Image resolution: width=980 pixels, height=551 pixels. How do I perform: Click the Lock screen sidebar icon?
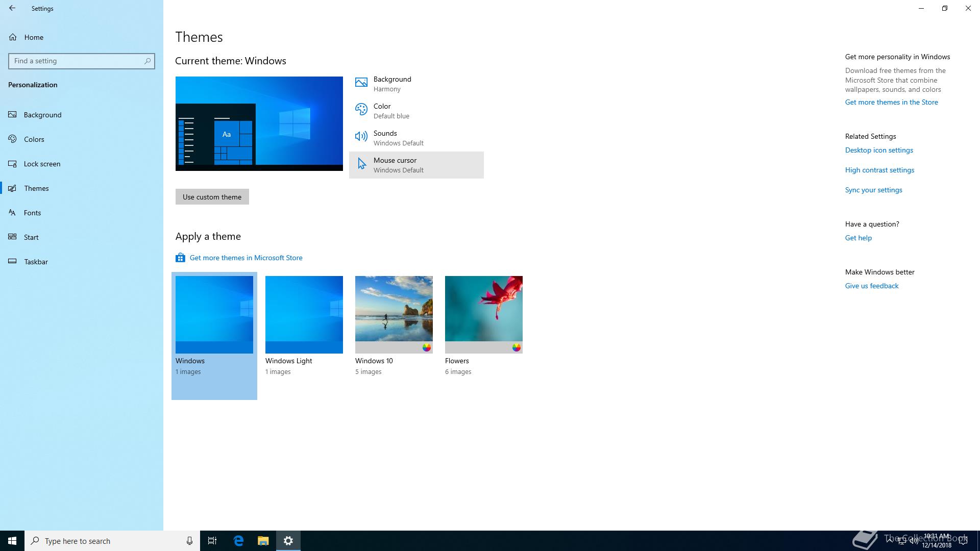point(12,164)
